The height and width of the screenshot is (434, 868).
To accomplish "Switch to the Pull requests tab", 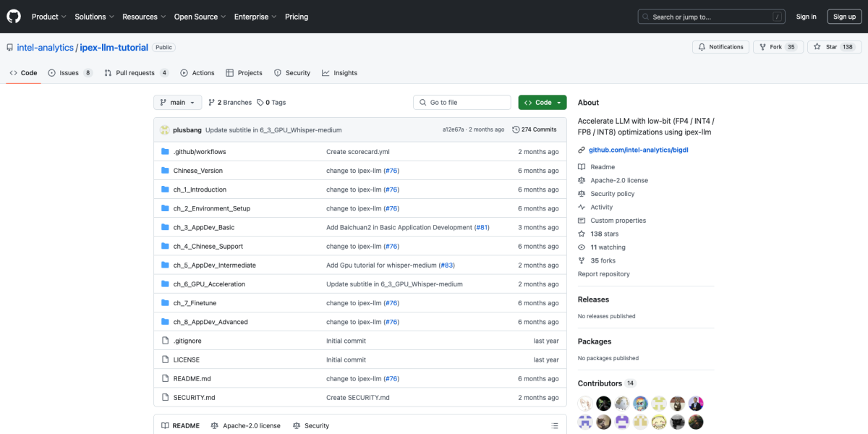I will 136,73.
